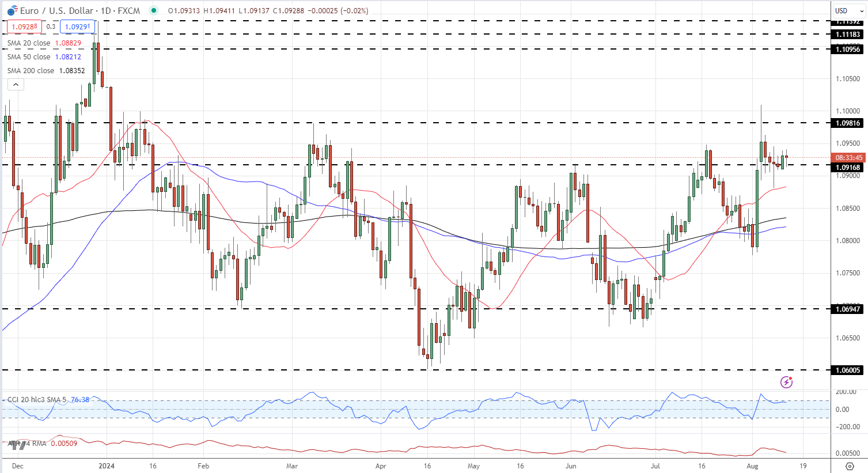Click the EUR/USD flag symbol icon
Viewport: 868px width, 473px height.
click(12, 10)
